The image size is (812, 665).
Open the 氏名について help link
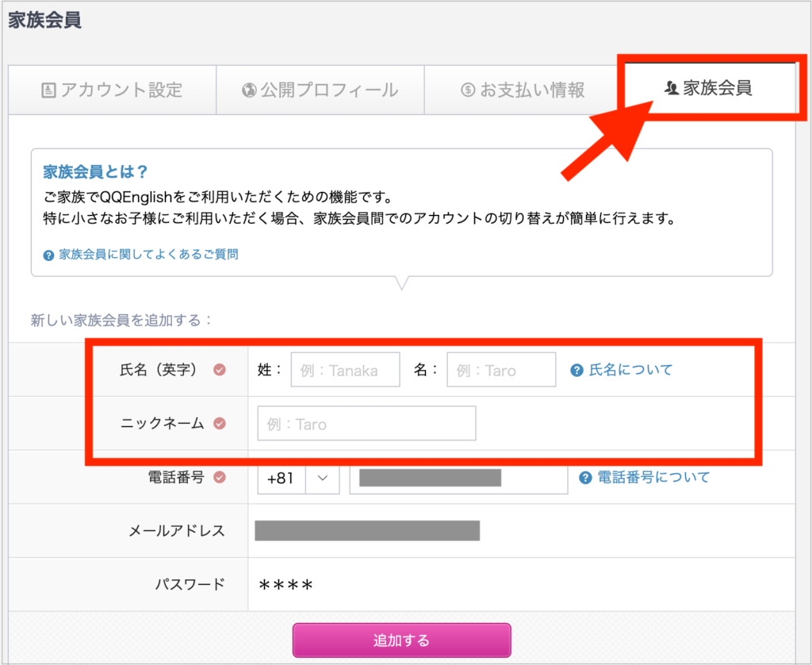click(x=630, y=370)
